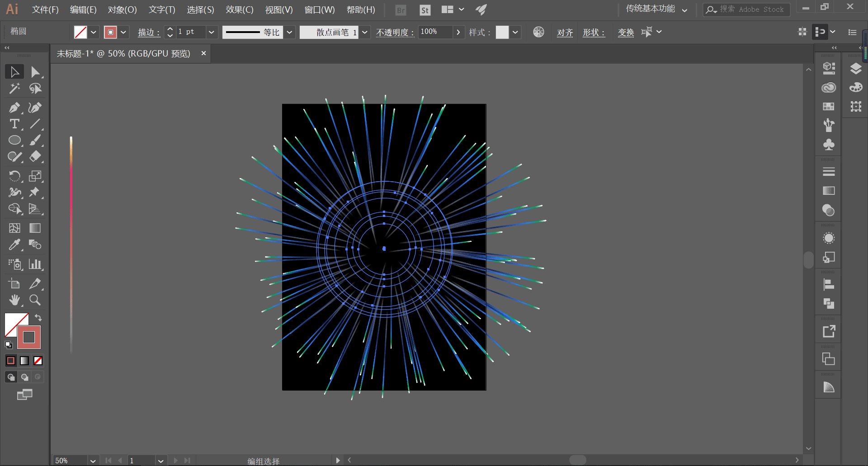This screenshot has width=868, height=466.
Task: Click the Stroke color swatch in toolbox
Action: point(29,337)
